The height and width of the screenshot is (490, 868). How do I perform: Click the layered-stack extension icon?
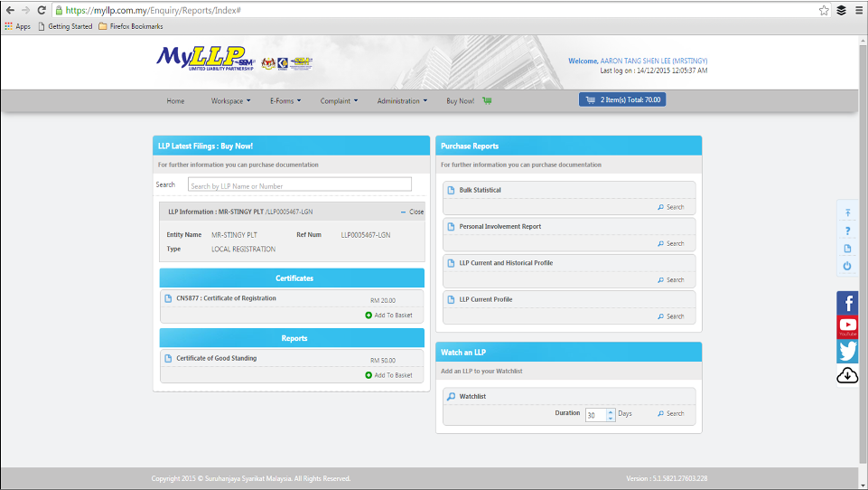tap(842, 10)
